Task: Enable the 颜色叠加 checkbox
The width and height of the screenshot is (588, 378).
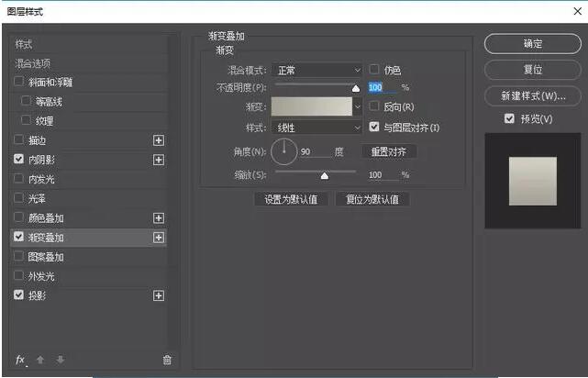Action: tap(18, 217)
